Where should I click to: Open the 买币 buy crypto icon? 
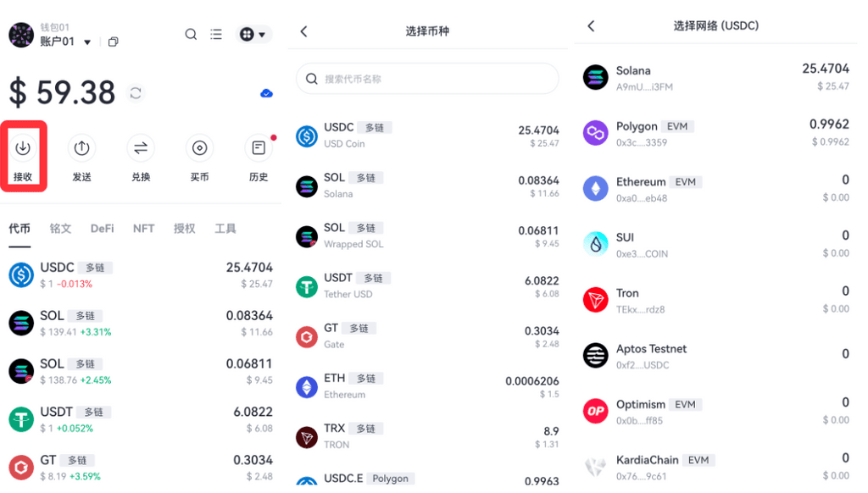[199, 148]
